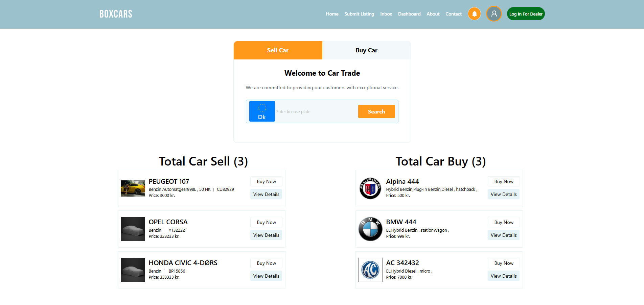Click the 'Price: 500 kr.' text

(398, 196)
